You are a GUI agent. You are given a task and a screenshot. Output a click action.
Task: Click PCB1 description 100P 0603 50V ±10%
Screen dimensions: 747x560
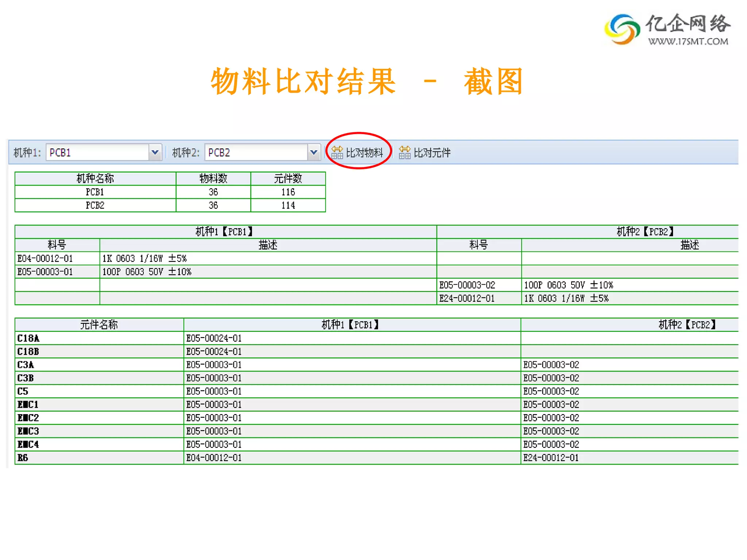[147, 272]
